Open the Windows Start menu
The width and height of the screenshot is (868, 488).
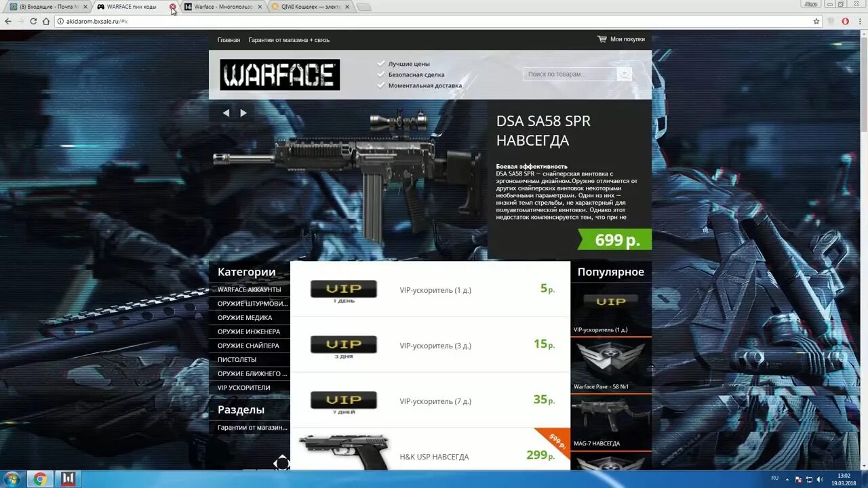coord(12,479)
